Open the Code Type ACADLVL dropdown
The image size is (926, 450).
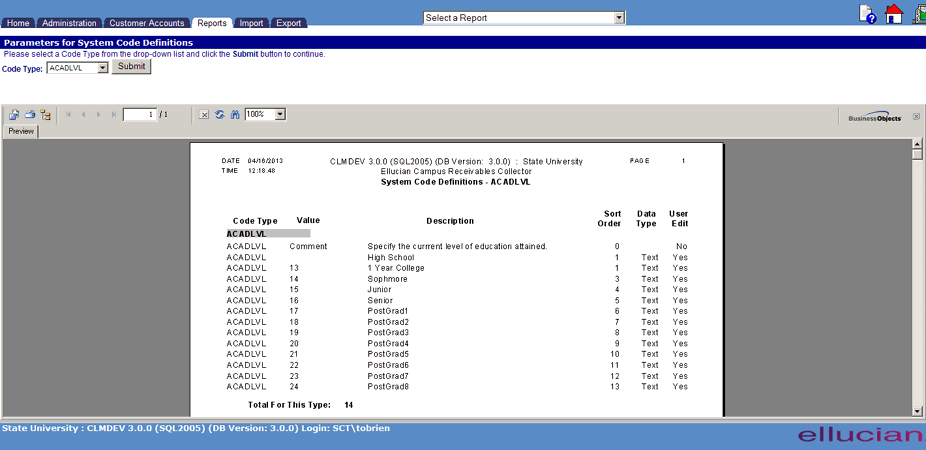point(102,68)
